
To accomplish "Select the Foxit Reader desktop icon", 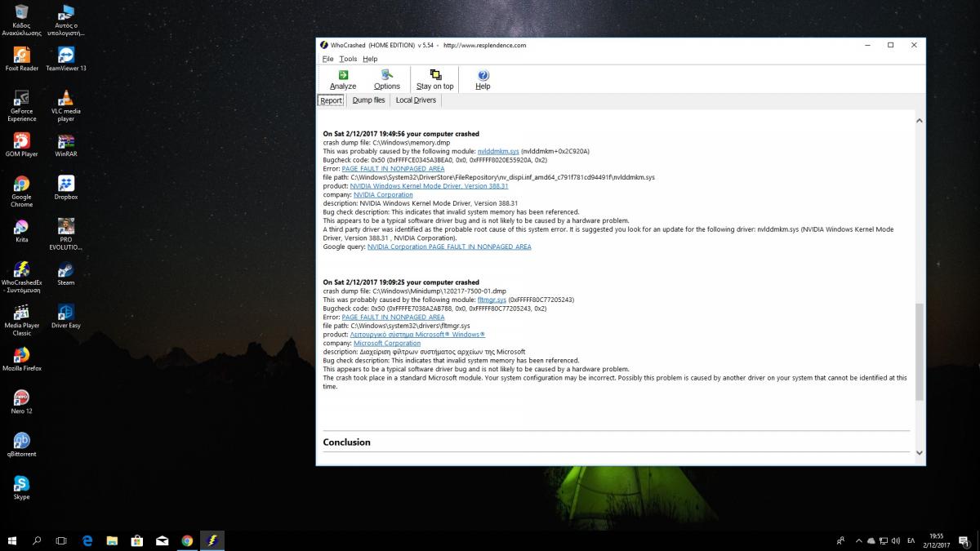I will (x=22, y=59).
